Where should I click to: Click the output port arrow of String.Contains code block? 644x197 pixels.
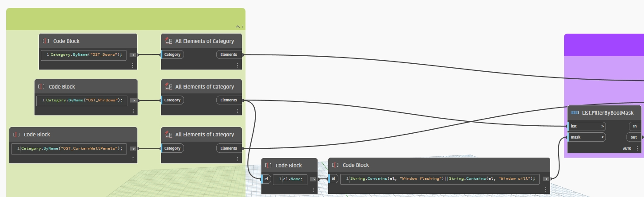coord(546,179)
